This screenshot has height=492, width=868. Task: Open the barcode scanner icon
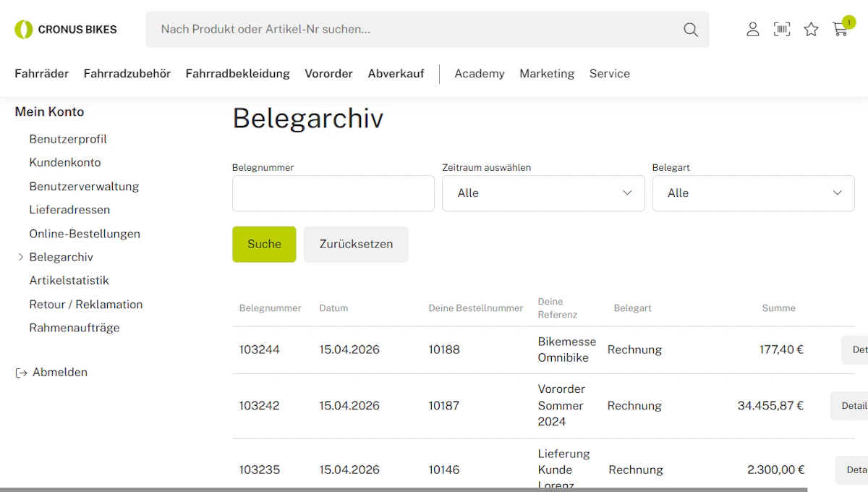(782, 29)
